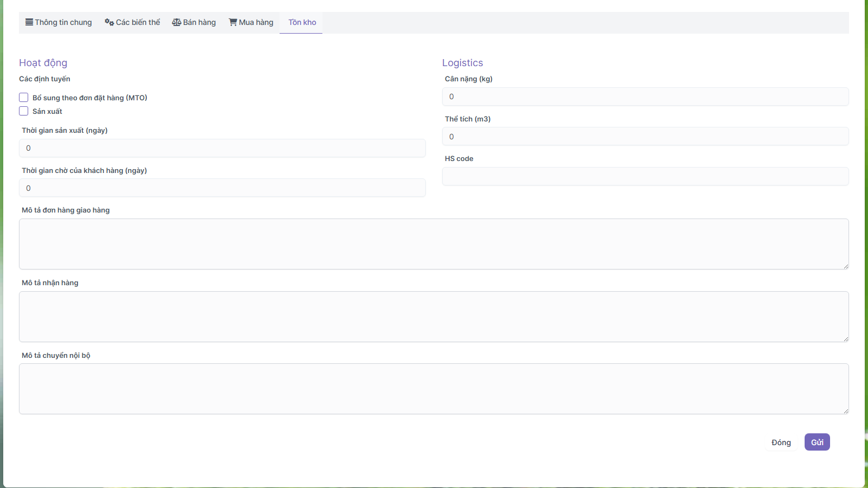Click the gears icon beside Các biến thể
The height and width of the screenshot is (488, 868).
tap(109, 22)
